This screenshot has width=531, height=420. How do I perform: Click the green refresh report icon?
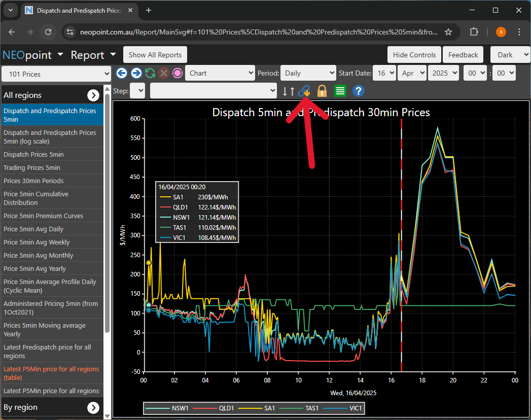[150, 73]
